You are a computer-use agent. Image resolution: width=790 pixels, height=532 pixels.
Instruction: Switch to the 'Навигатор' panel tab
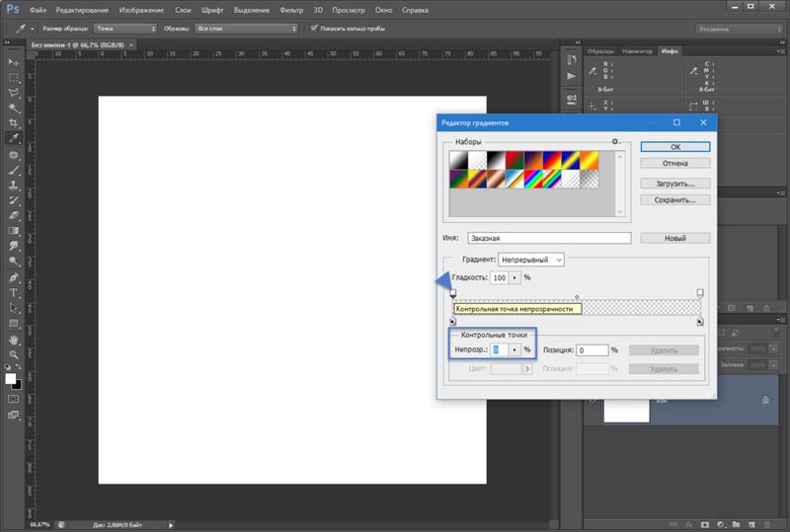coord(639,50)
